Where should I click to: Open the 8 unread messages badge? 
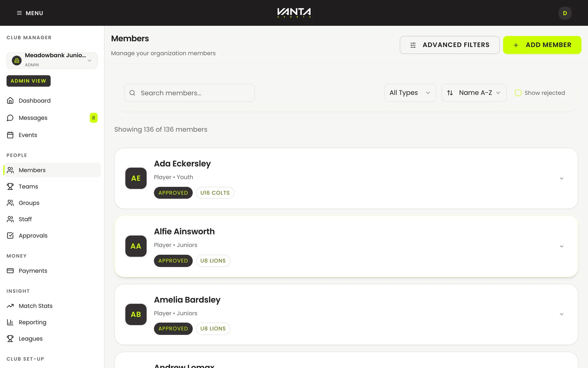(x=93, y=118)
